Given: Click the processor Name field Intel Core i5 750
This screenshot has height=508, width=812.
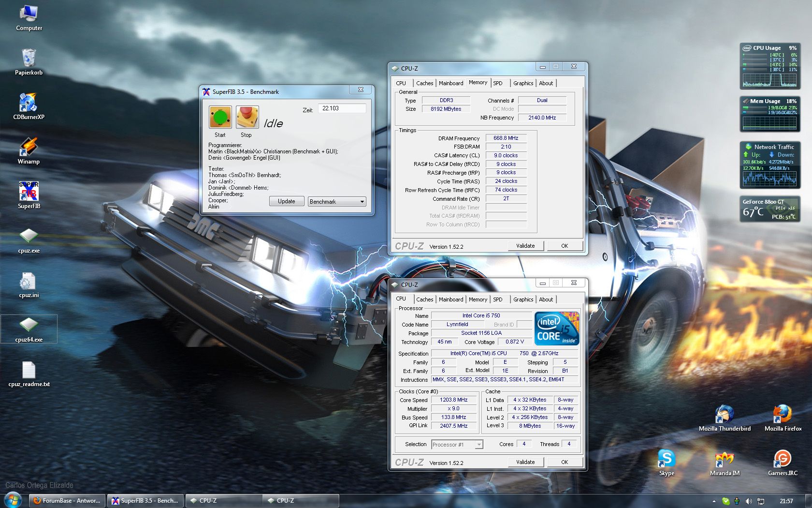Looking at the screenshot, I should tap(481, 315).
